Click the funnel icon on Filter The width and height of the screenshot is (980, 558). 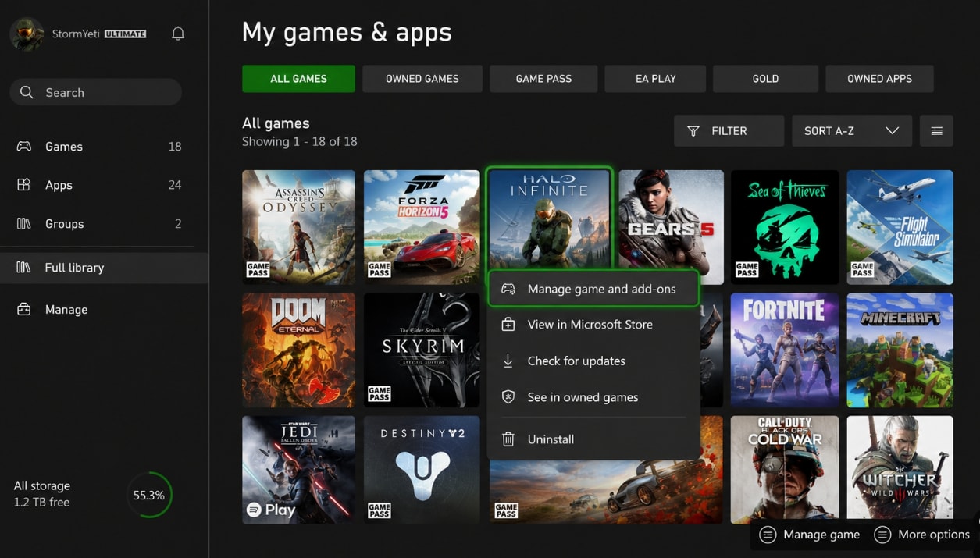693,131
